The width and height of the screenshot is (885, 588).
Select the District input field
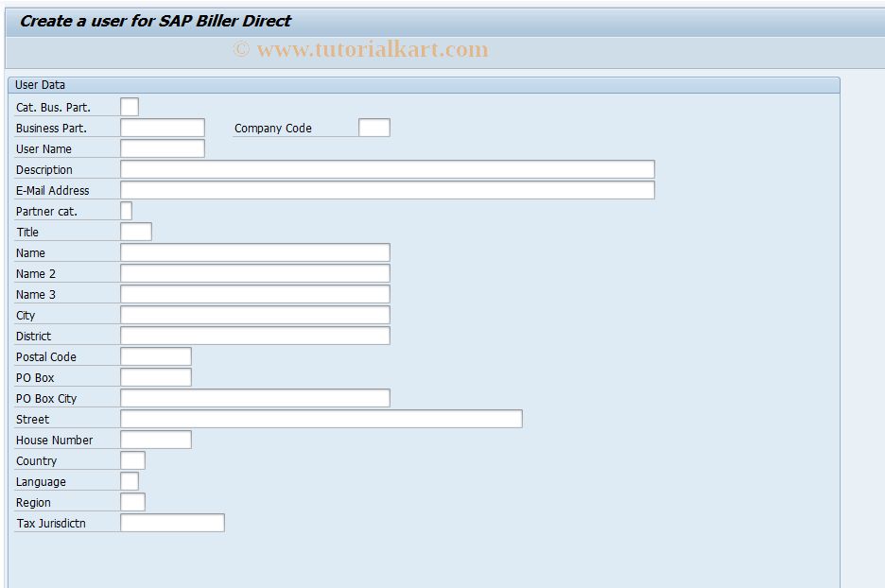255,336
